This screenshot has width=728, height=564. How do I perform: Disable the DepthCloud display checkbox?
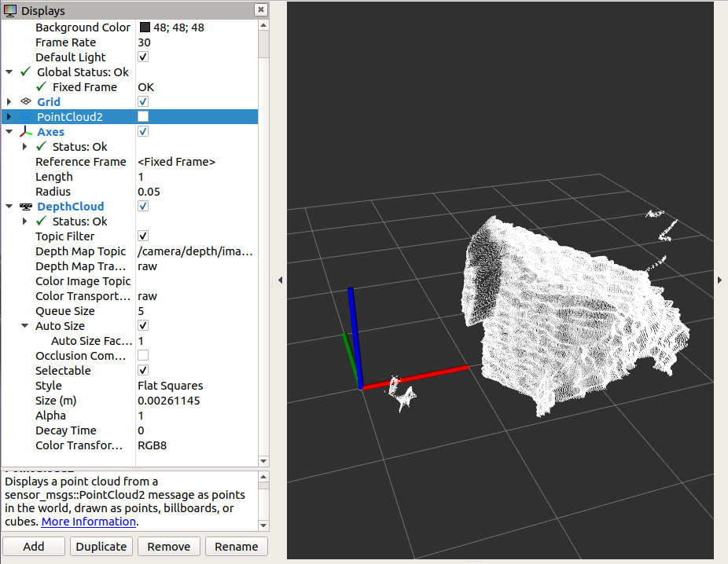pyautogui.click(x=143, y=207)
